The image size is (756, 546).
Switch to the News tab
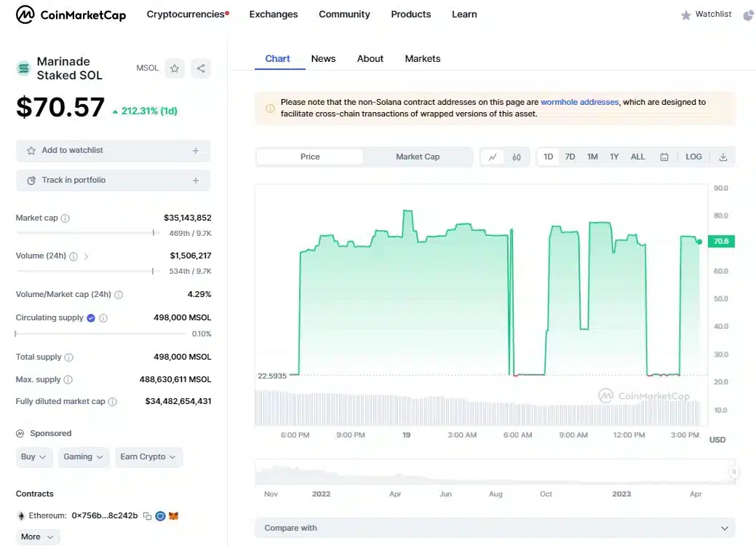[323, 59]
